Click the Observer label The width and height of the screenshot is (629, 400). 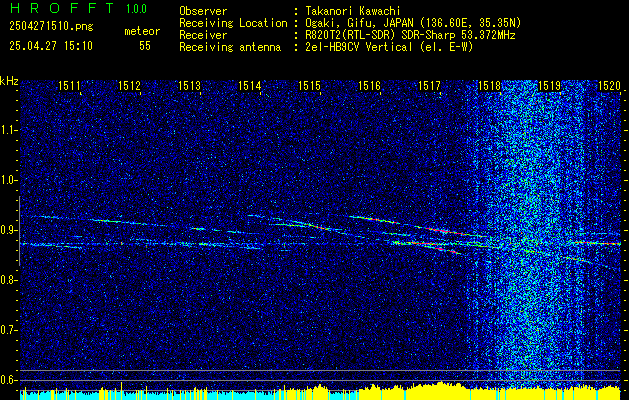[x=203, y=11]
